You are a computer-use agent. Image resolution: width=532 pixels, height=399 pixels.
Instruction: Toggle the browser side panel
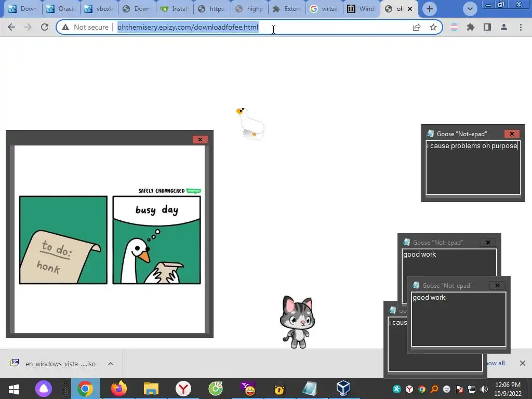tap(487, 27)
